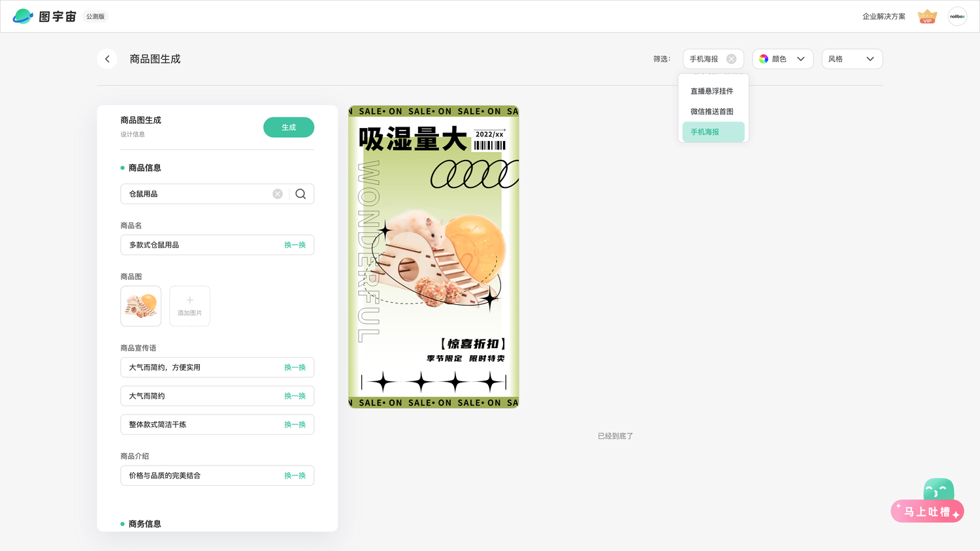Screen dimensions: 980x551
Task: Select 微信推送首图 from the dropdown list
Action: (x=713, y=112)
